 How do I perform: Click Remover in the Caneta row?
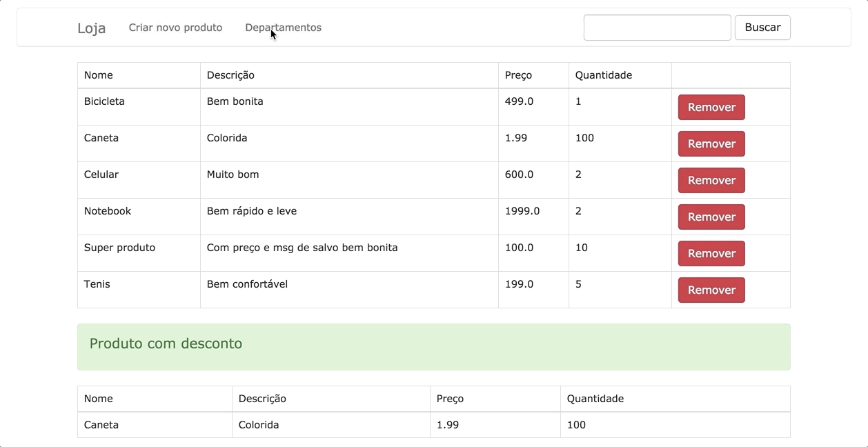[711, 144]
